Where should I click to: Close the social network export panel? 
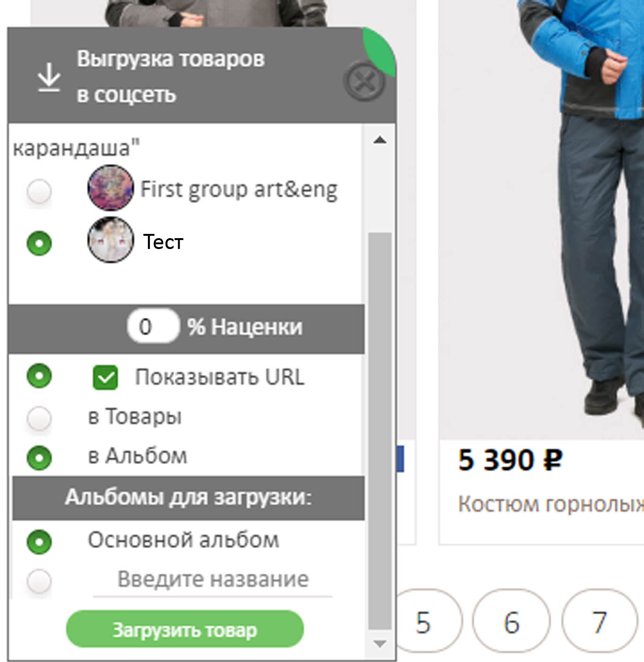[x=364, y=81]
